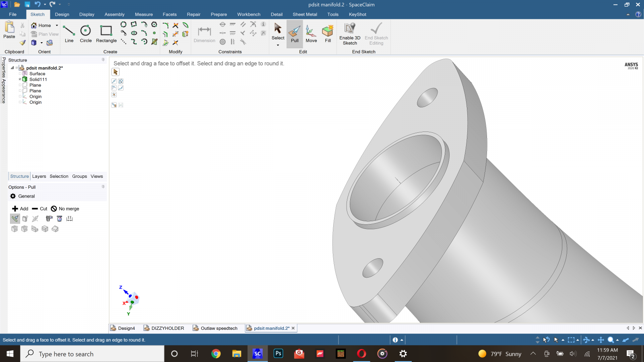Choose the create rounded corner tool
Screen dimensions: 644x362
[165, 25]
